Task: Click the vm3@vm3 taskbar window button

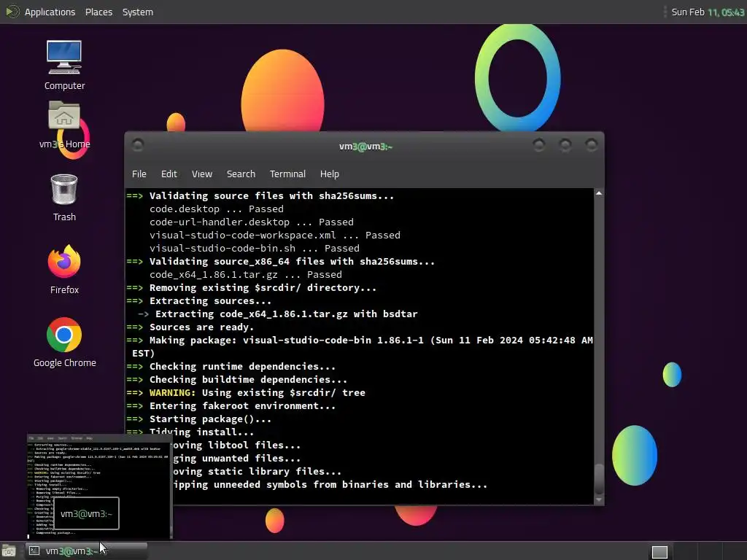Action: [x=86, y=551]
